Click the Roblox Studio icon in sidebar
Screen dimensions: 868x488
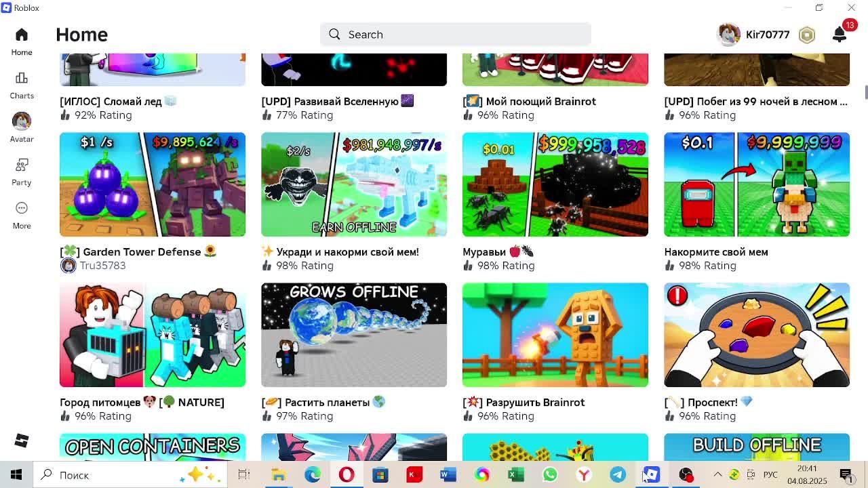pyautogui.click(x=21, y=441)
